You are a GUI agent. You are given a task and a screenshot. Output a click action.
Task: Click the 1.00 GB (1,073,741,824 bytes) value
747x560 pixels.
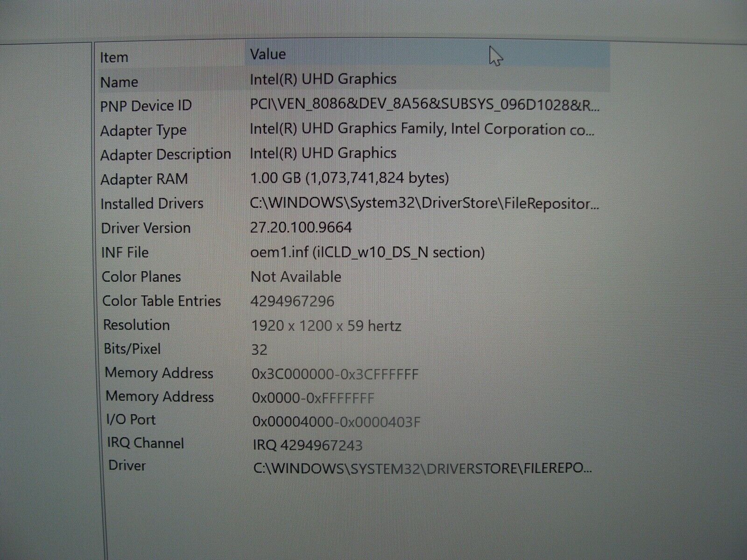(x=350, y=178)
